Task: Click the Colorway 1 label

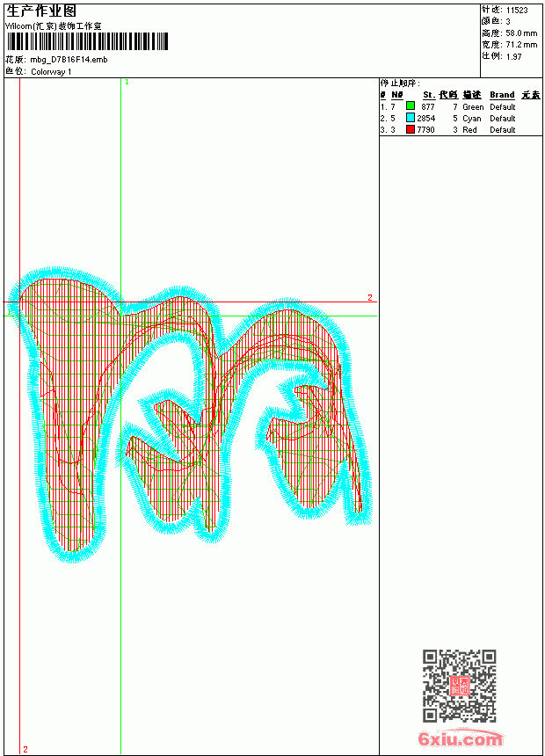Action: [51, 72]
